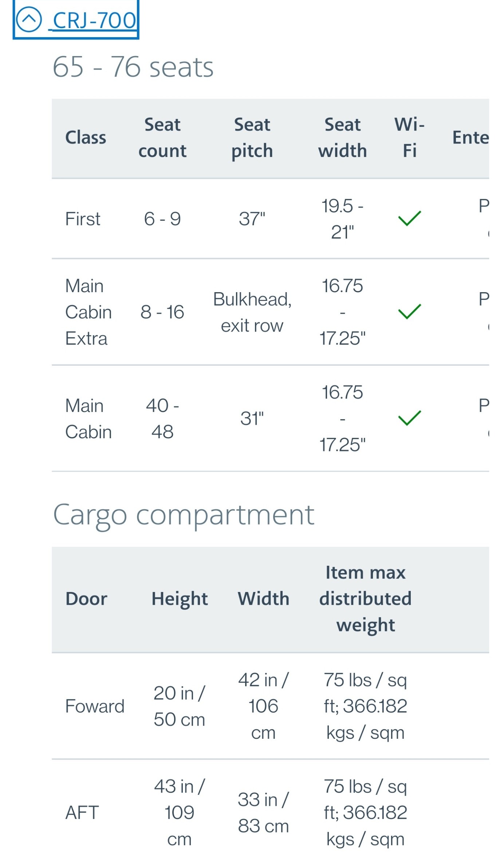The width and height of the screenshot is (504, 863).
Task: Select the Item max distributed weight header
Action: click(365, 599)
